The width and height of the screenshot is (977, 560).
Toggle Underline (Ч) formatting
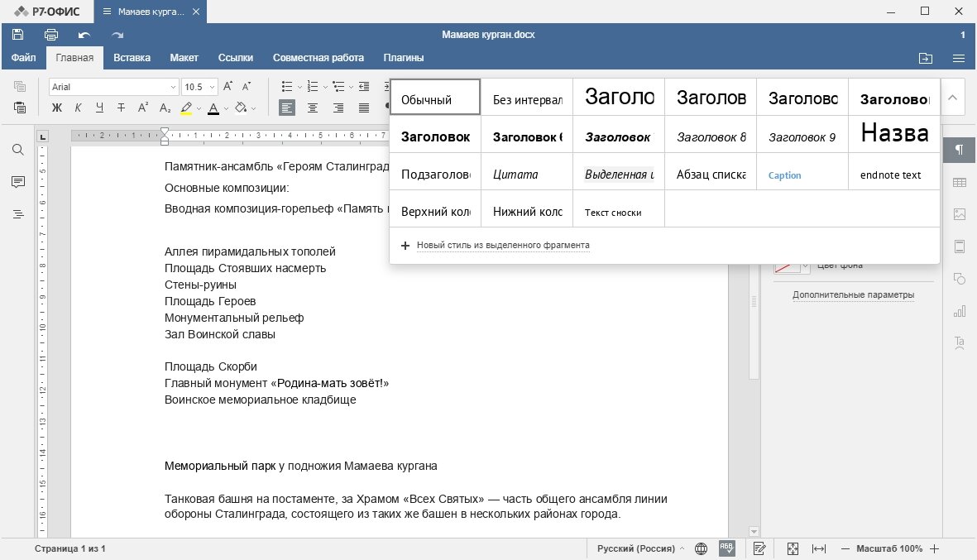[100, 108]
